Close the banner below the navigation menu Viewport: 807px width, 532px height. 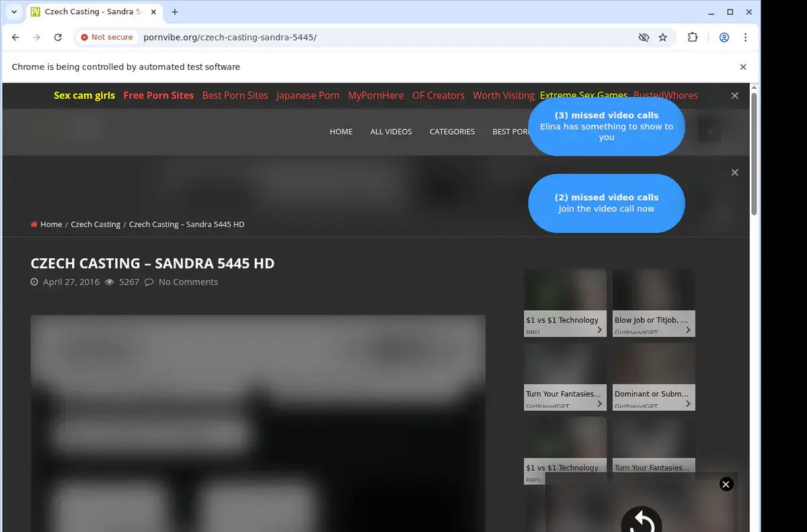(735, 173)
